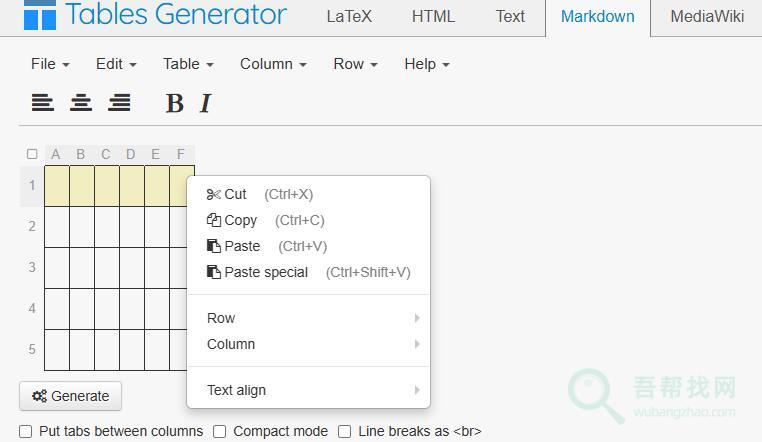
Task: Toggle the Compact mode checkbox
Action: [220, 432]
